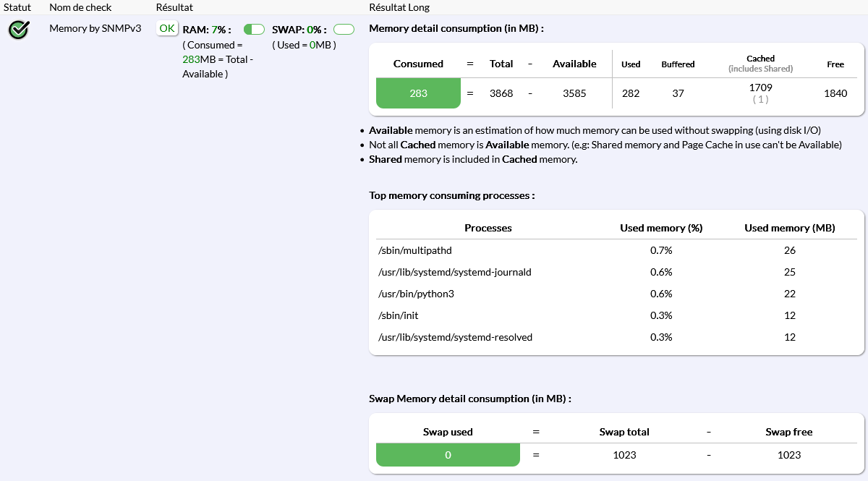Select the /usr/bin/python3 process row
This screenshot has height=481, width=868.
point(416,294)
